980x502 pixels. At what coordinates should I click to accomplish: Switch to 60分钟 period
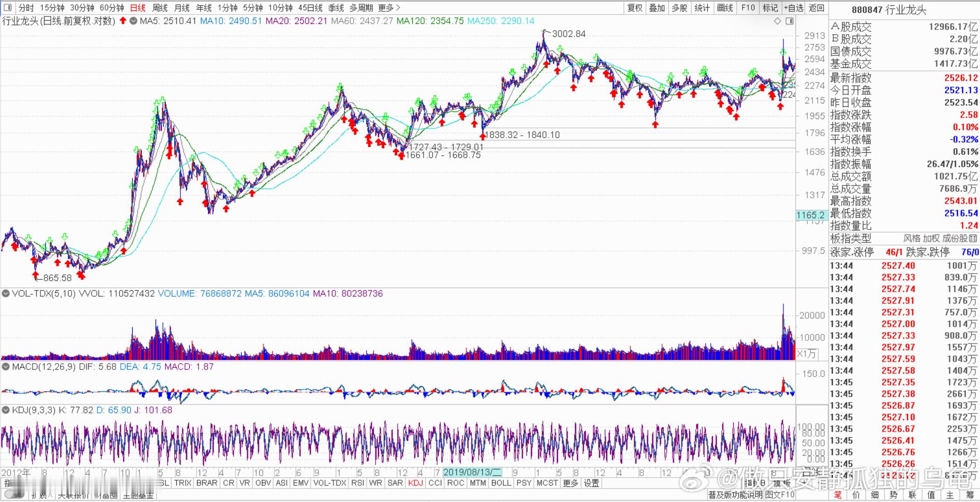(111, 8)
